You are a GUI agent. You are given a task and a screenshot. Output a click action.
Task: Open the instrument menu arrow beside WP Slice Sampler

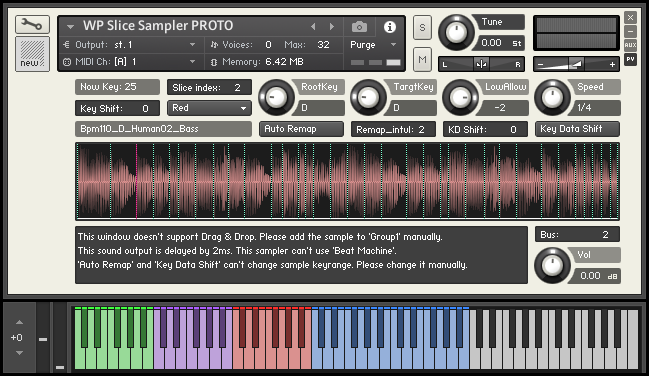click(70, 27)
